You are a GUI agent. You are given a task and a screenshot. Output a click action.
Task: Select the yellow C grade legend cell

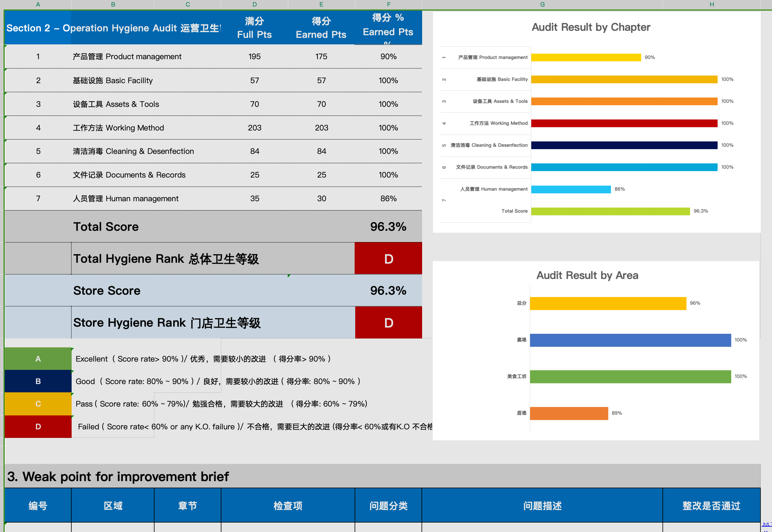coord(38,404)
